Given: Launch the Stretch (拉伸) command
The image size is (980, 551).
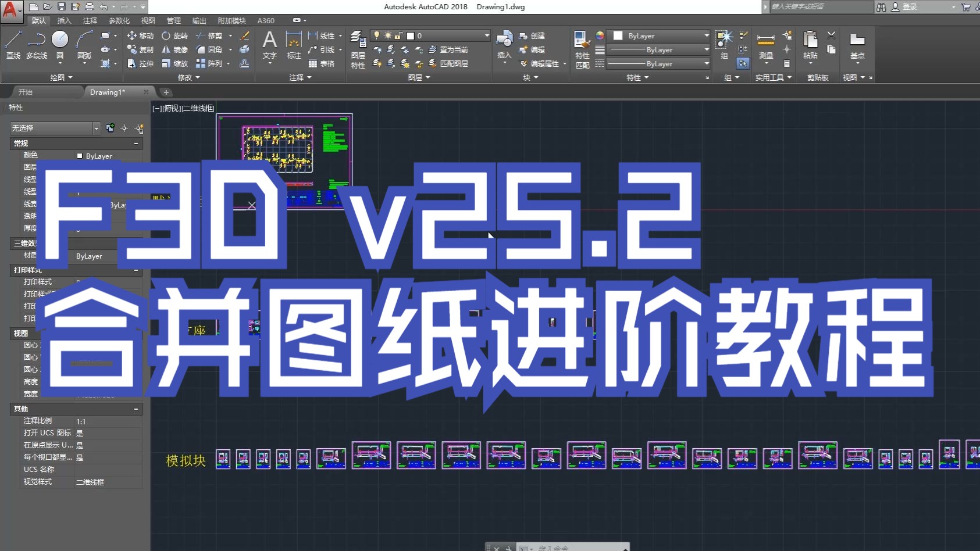Looking at the screenshot, I should tap(140, 63).
